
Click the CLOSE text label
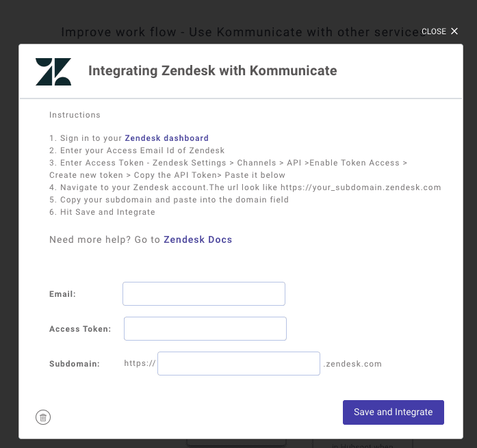[433, 31]
